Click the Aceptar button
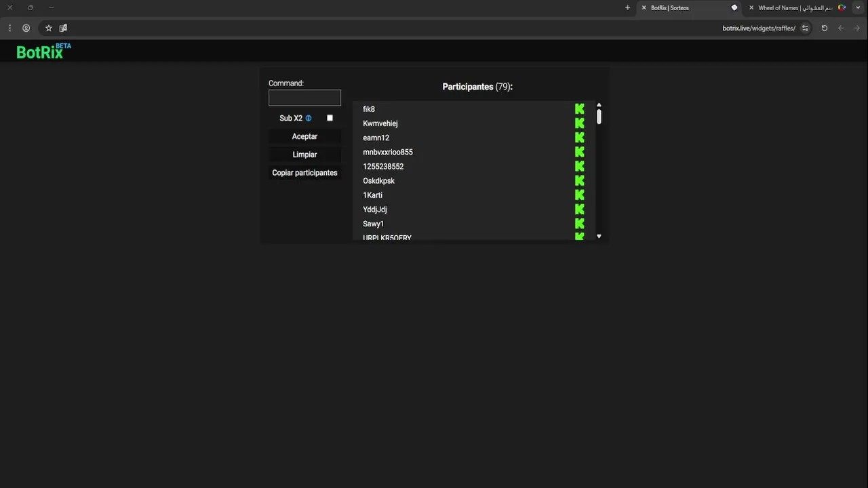Screen dimensions: 868x488 pyautogui.click(x=304, y=136)
